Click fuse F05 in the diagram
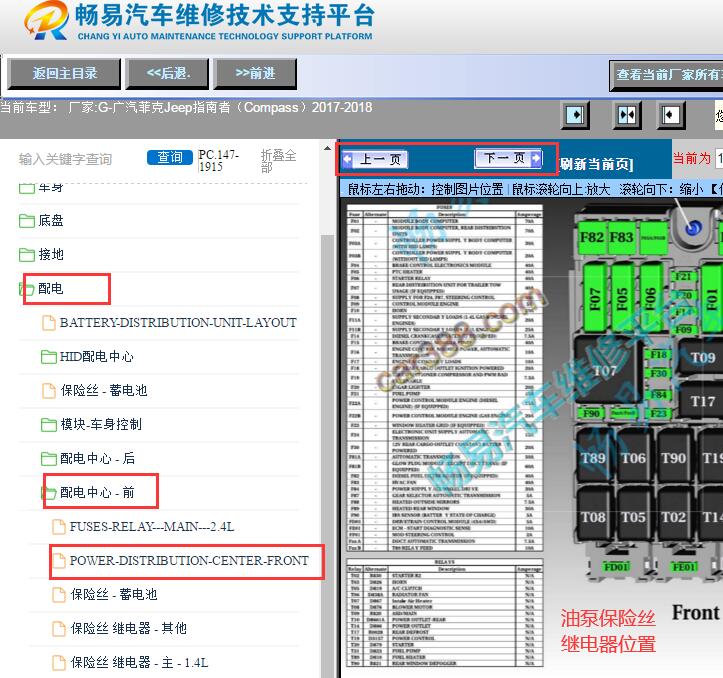The height and width of the screenshot is (678, 723). coord(622,298)
